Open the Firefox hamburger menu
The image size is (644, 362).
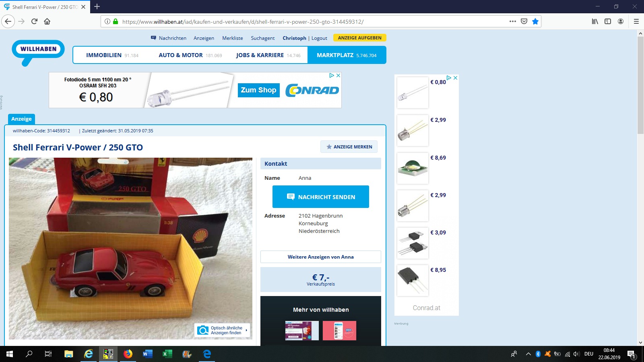pyautogui.click(x=636, y=21)
